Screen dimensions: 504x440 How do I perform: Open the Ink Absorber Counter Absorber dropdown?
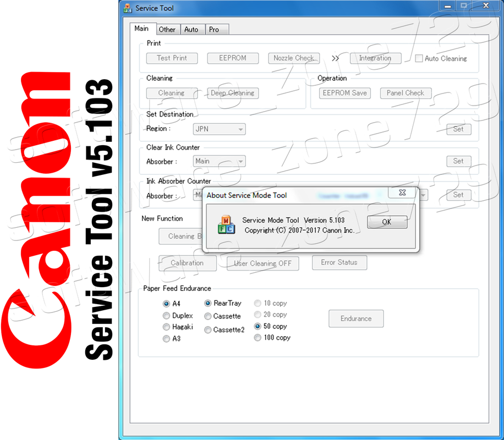point(198,195)
